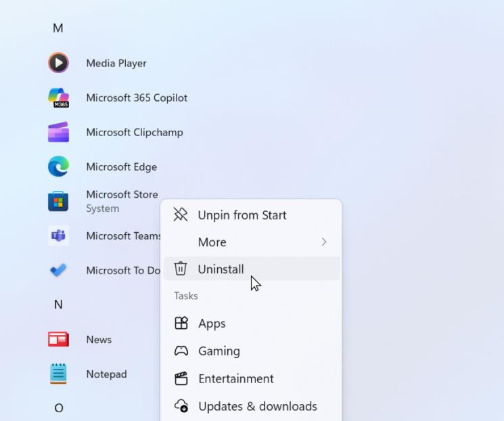Jump to letter M section header
Screen dimensions: 504x421
point(58,28)
